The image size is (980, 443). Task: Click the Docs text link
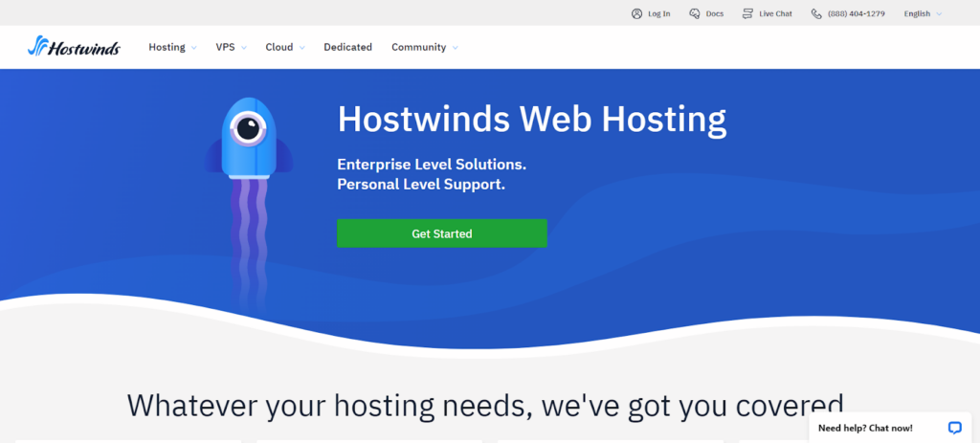(x=714, y=13)
